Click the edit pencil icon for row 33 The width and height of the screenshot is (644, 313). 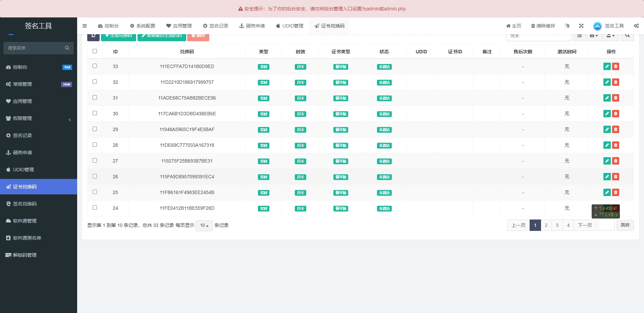[x=607, y=66]
